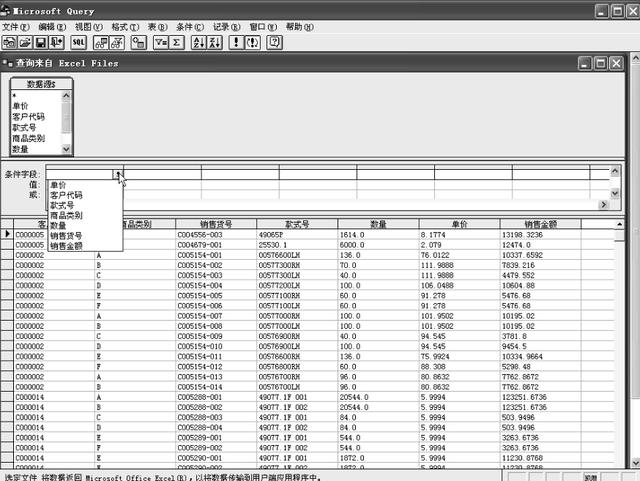640x481 pixels.
Task: Click the criteria pane scroll up arrow
Action: [x=615, y=171]
